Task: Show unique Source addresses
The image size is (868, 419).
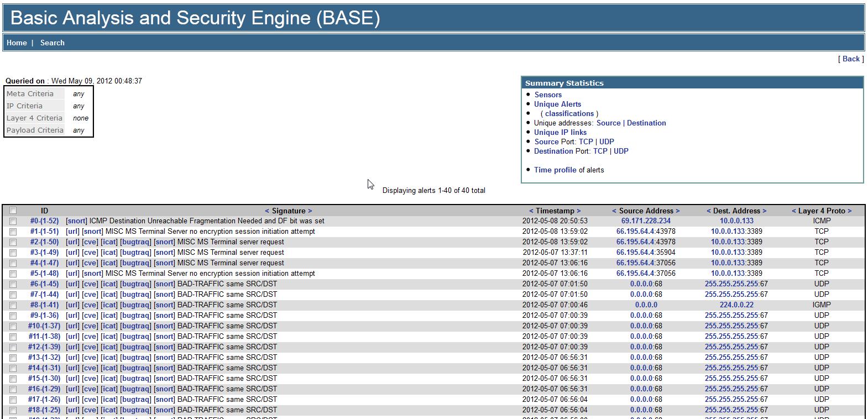Action: tap(608, 123)
